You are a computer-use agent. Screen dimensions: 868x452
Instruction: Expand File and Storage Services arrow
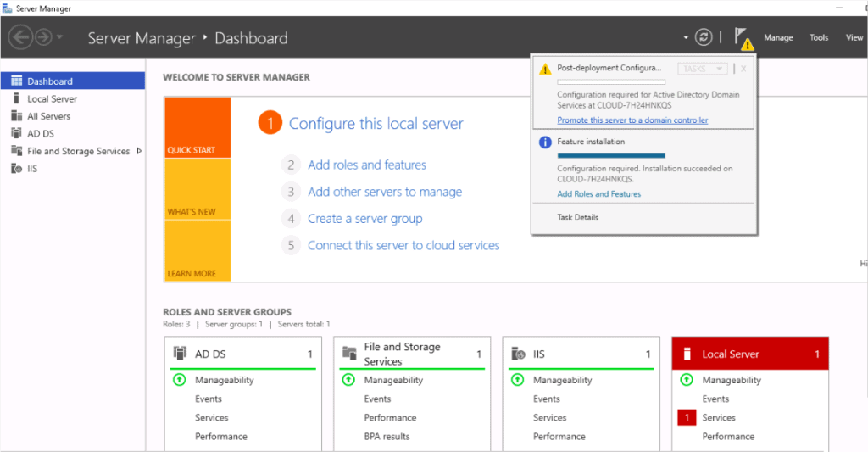coord(139,151)
